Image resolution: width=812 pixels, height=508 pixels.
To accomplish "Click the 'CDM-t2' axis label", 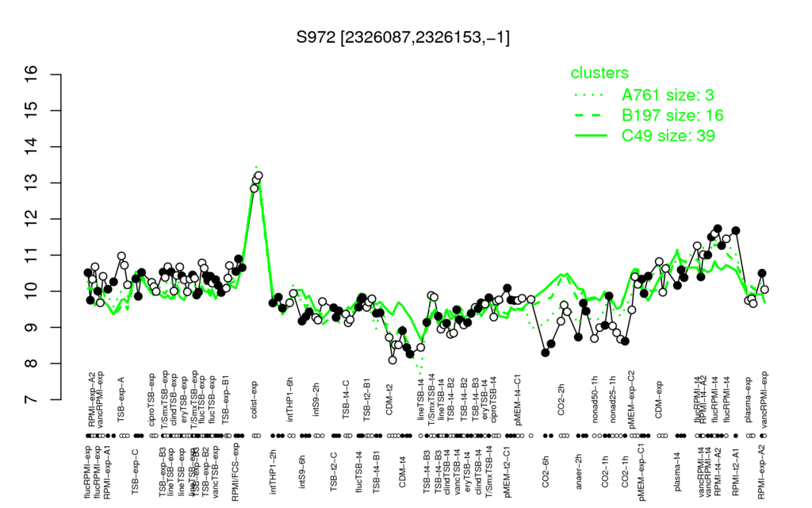I will pos(389,401).
